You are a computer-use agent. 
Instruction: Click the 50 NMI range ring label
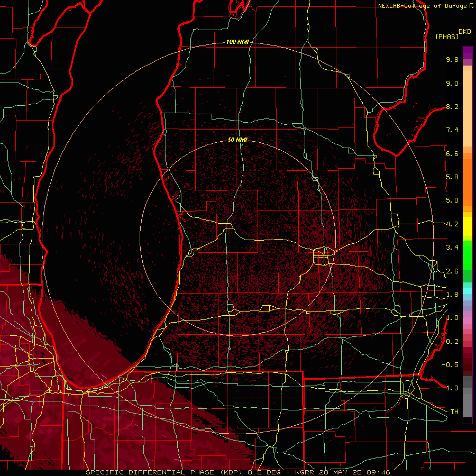tap(237, 140)
